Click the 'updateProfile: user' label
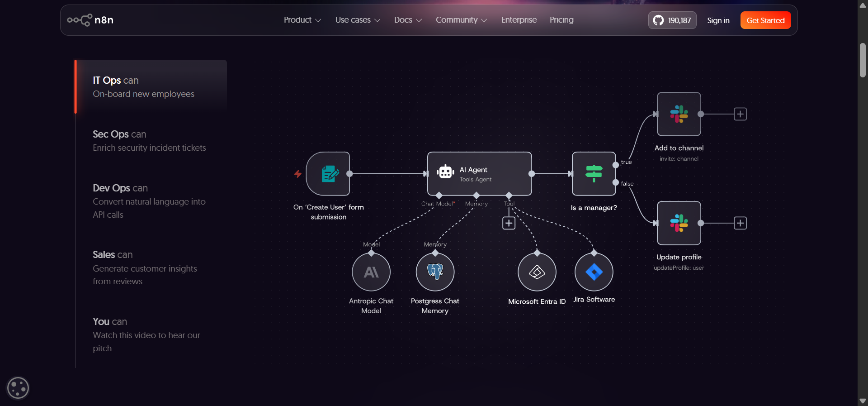 tap(679, 268)
